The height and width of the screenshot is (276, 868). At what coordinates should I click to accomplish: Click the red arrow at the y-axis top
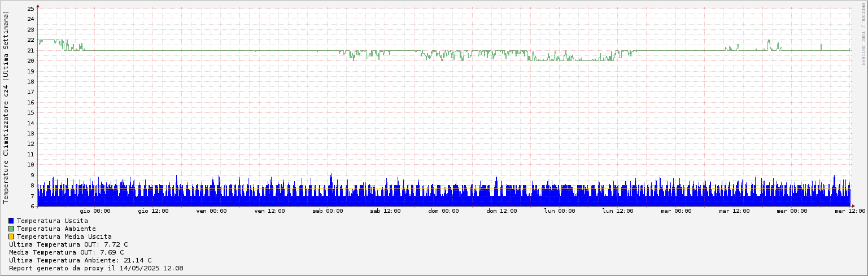pyautogui.click(x=38, y=6)
